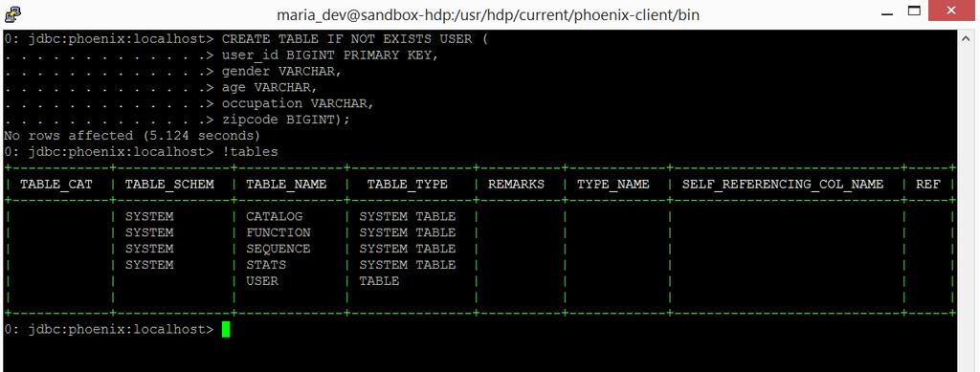Click SYSTEM TABLE type in FUNCTION row
Screen dimensions: 980x372
408,232
